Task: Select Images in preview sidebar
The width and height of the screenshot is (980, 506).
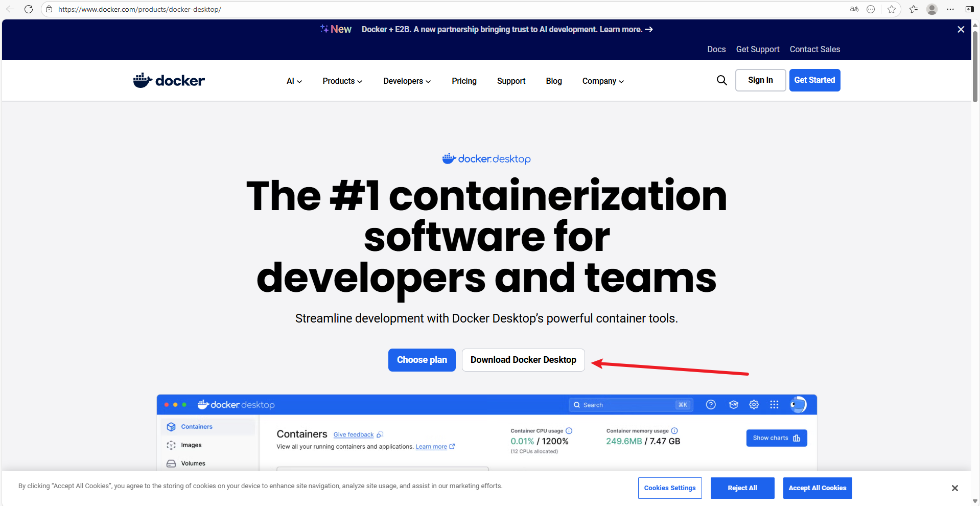Action: [x=191, y=445]
